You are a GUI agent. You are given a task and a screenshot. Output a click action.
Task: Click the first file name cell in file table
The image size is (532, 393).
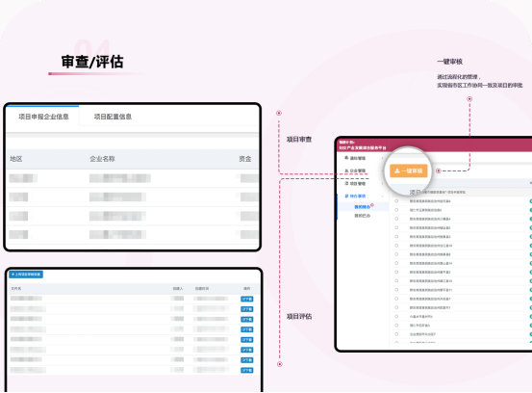26,299
